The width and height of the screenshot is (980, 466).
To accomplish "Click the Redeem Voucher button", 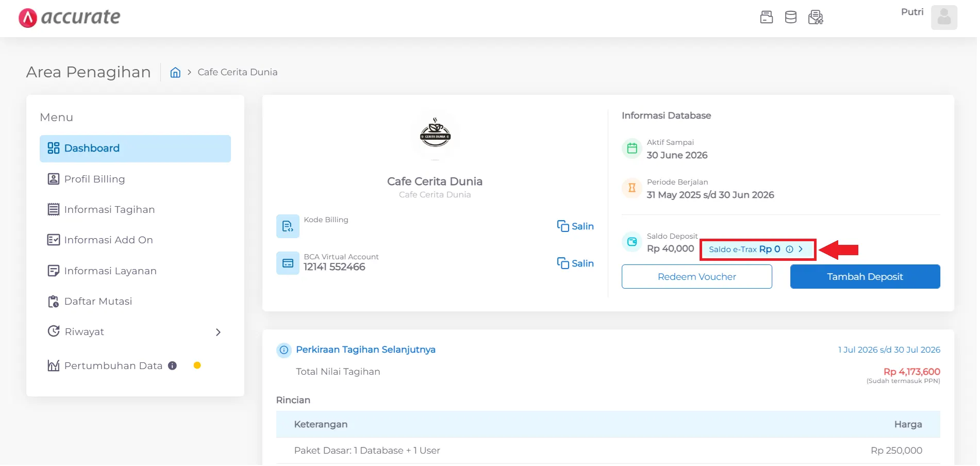I will click(696, 277).
